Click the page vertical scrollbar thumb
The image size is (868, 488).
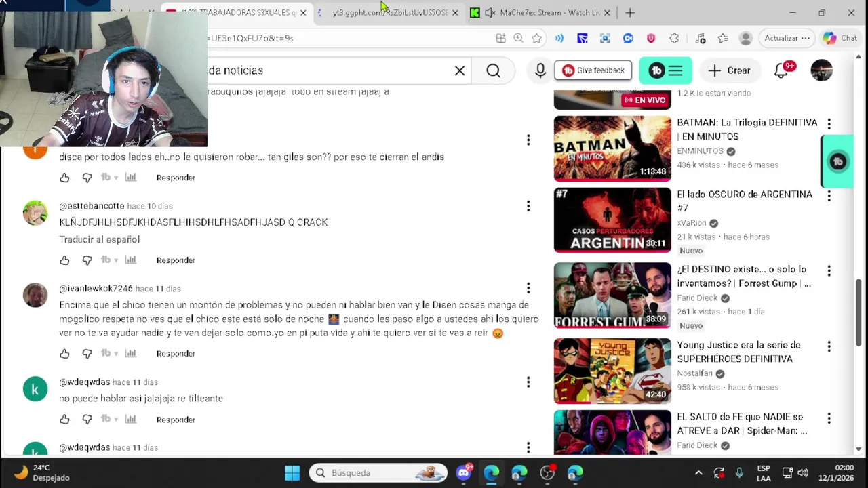click(859, 313)
